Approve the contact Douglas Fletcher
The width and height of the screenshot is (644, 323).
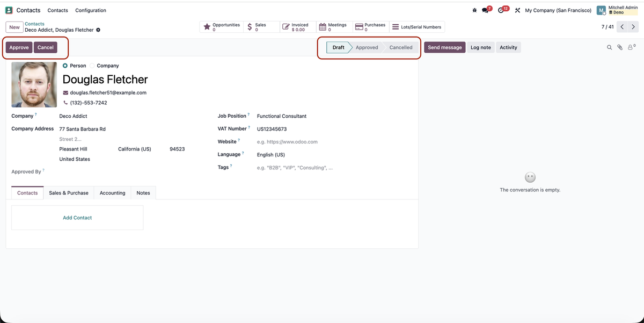coord(18,47)
